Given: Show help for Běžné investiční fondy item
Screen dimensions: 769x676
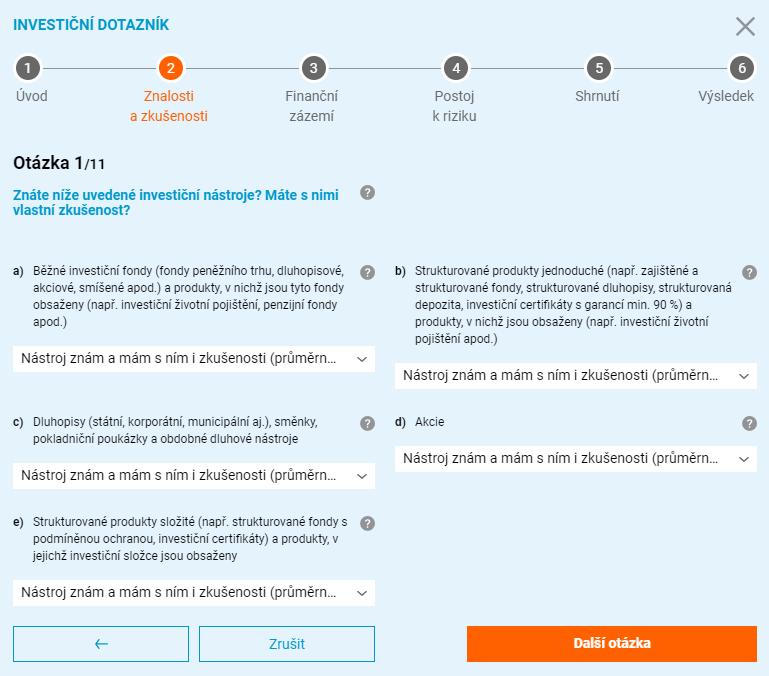Looking at the screenshot, I should coord(367,272).
